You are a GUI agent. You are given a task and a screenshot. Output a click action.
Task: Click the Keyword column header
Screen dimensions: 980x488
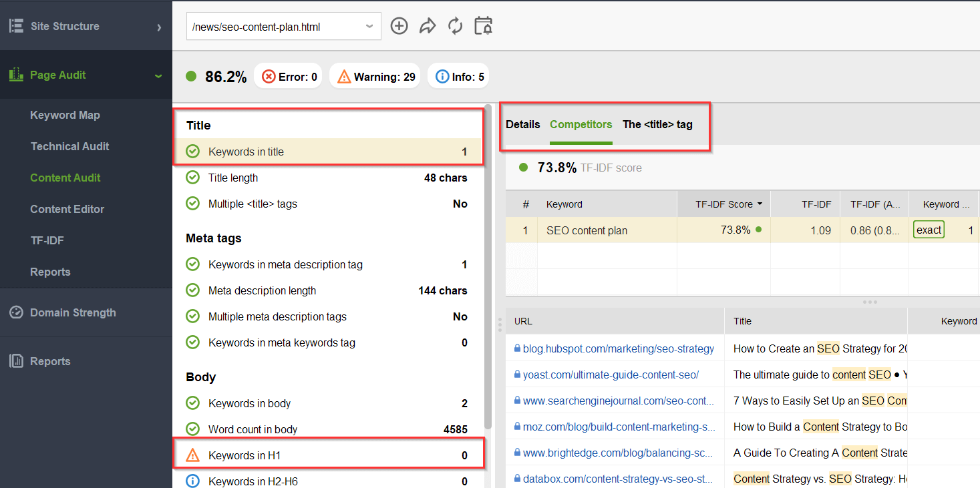(607, 204)
